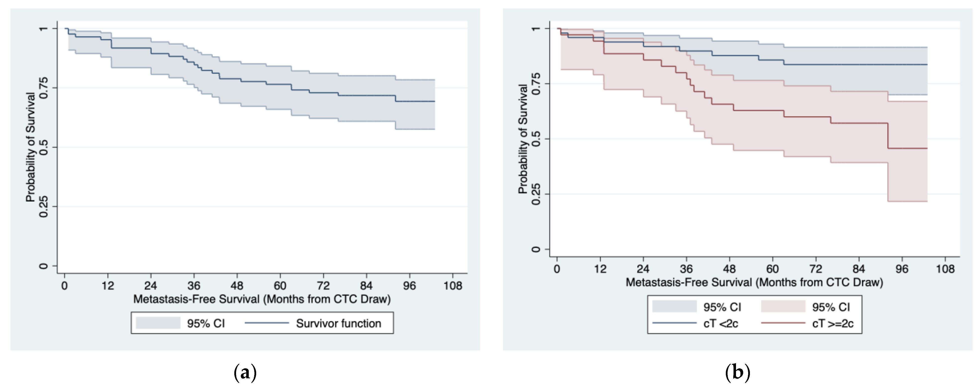The height and width of the screenshot is (387, 980).
Task: Click the 108 tick label on left x-axis
Action: (x=452, y=286)
